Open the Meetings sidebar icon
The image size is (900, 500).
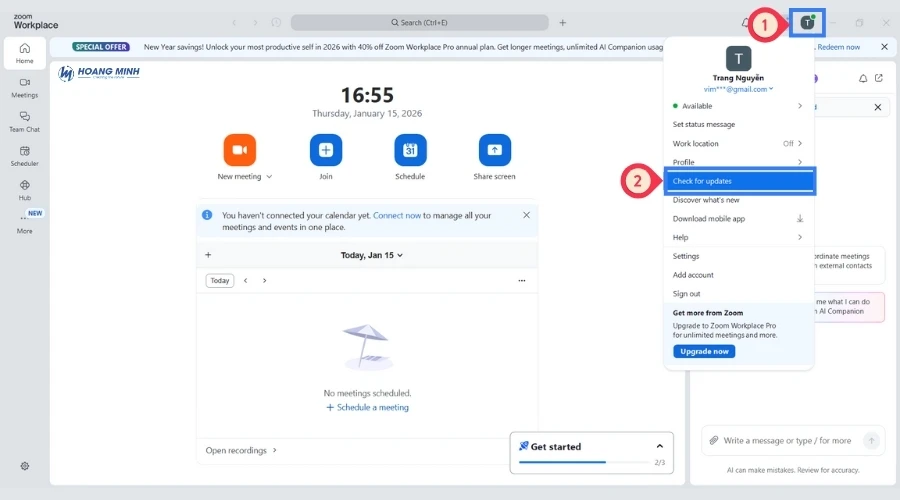[x=24, y=88]
